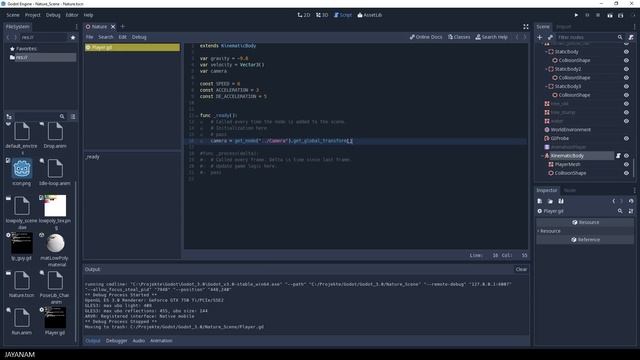Toggle visibility of StaticBody3 node
This screenshot has width=640, height=360.
(x=626, y=87)
